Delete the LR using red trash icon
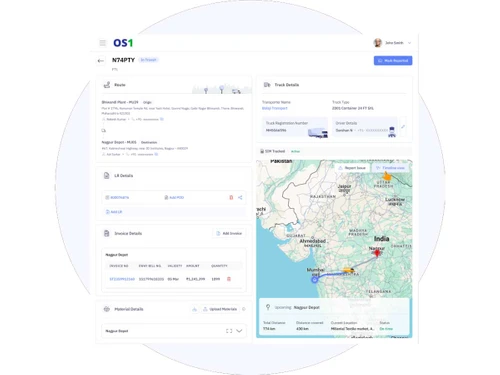The height and width of the screenshot is (375, 500). [231, 198]
